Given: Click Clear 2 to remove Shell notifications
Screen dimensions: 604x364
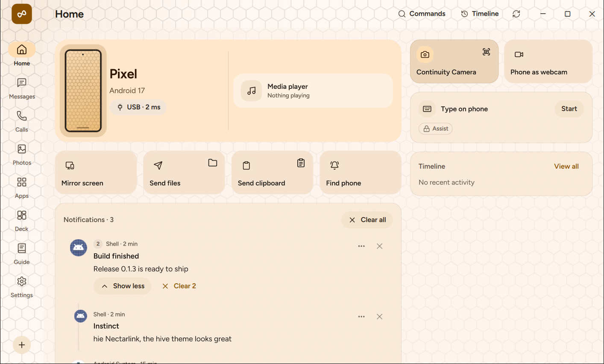Looking at the screenshot, I should 179,286.
